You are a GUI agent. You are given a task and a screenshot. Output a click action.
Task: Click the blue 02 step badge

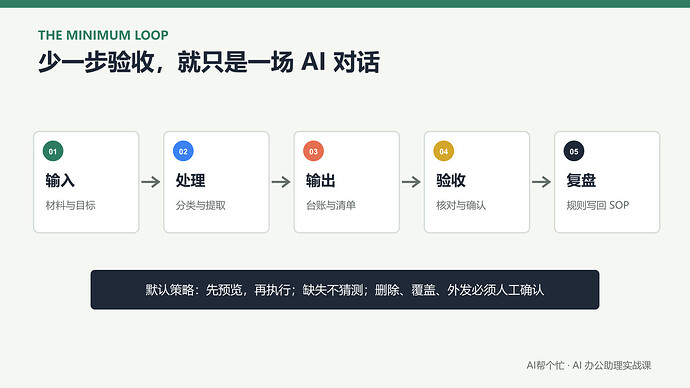coord(183,151)
